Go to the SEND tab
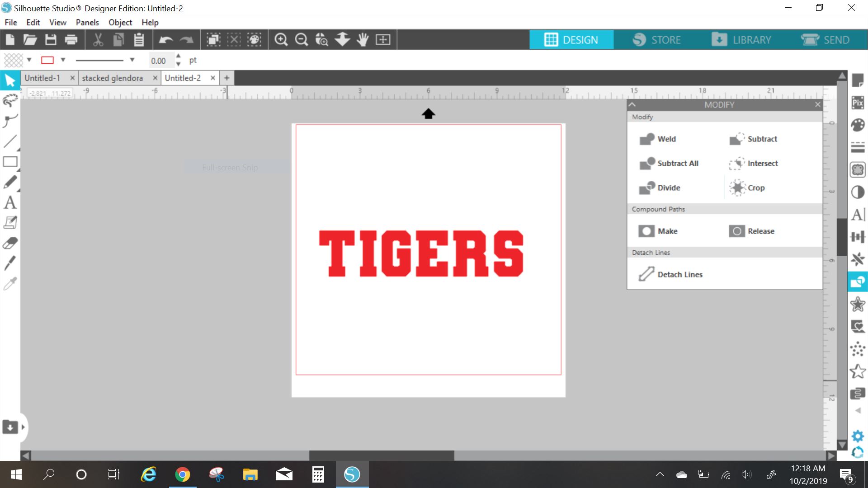The image size is (868, 488). [x=826, y=40]
